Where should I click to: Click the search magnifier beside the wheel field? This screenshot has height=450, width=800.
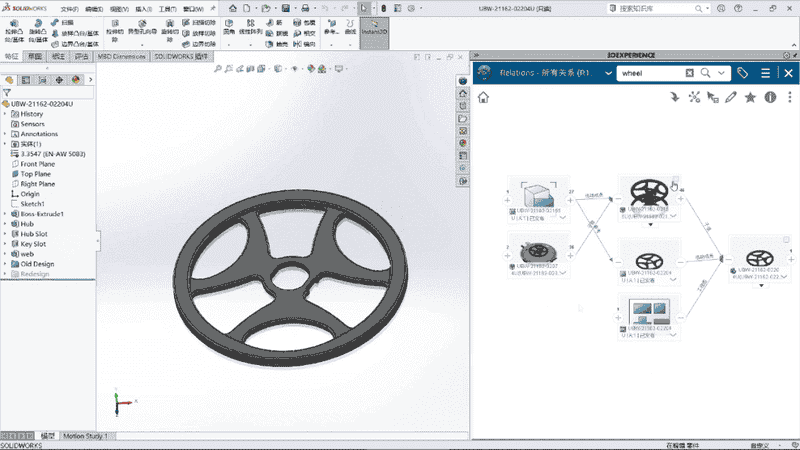705,73
